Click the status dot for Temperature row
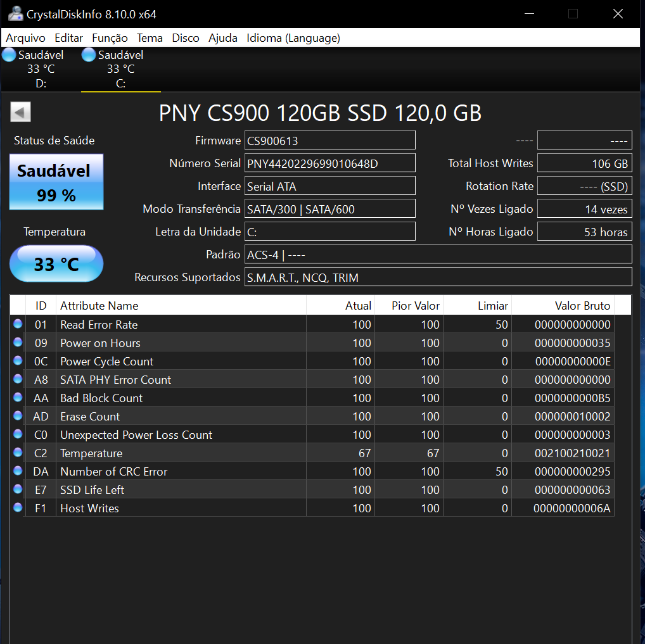The width and height of the screenshot is (645, 644). (18, 452)
